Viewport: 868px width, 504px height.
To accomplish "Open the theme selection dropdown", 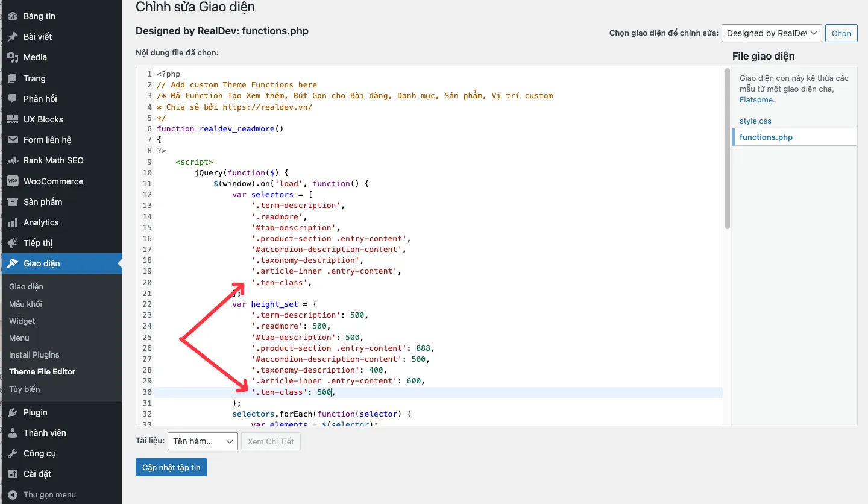I will [772, 33].
